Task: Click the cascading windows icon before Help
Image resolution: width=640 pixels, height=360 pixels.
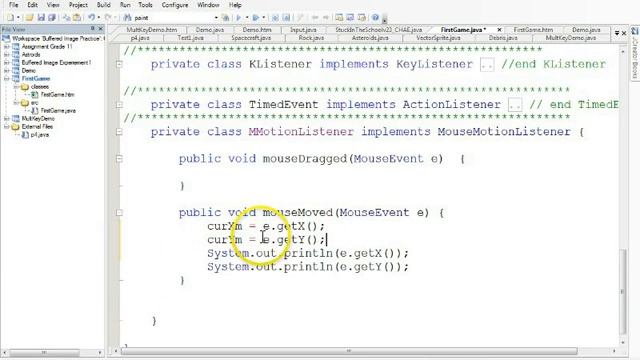Action: pyautogui.click(x=362, y=18)
